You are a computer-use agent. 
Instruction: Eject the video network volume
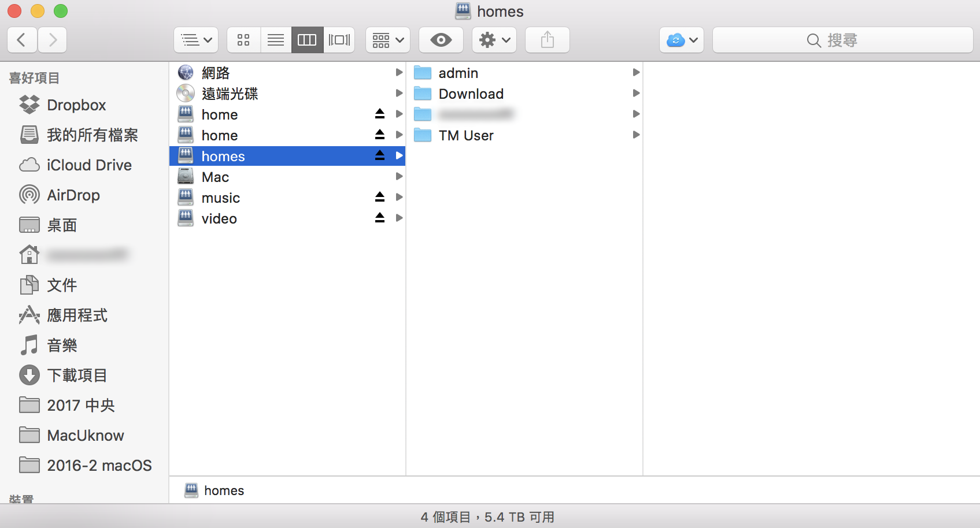pos(380,218)
